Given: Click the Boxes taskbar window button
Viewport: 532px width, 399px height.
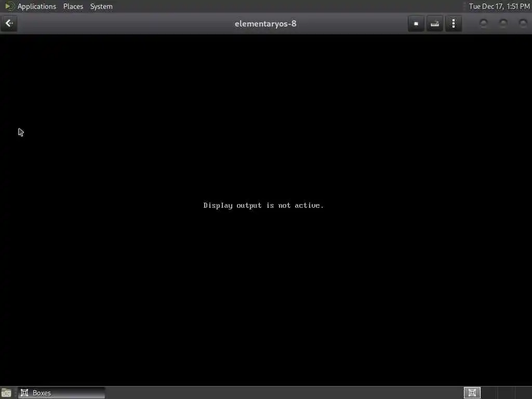Looking at the screenshot, I should 61,393.
